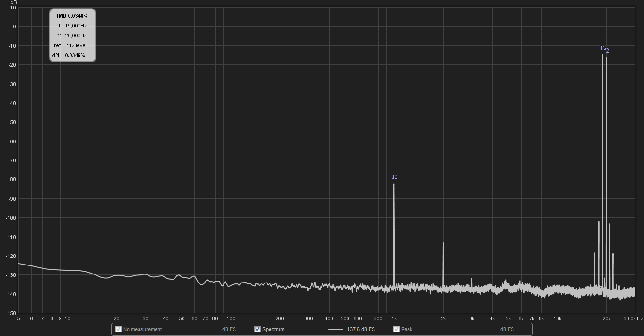The image size is (644, 336).
Task: Toggle the Peak trace checkbox
Action: coord(396,329)
